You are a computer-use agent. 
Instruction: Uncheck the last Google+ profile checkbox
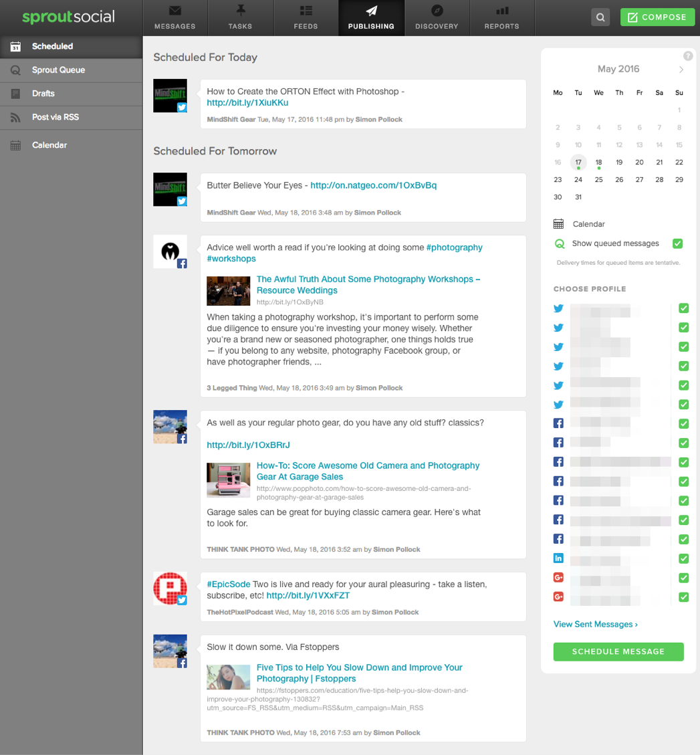click(x=684, y=597)
